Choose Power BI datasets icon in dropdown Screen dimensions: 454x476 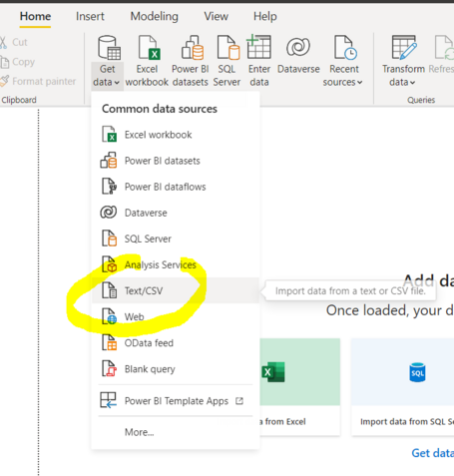[x=109, y=161]
